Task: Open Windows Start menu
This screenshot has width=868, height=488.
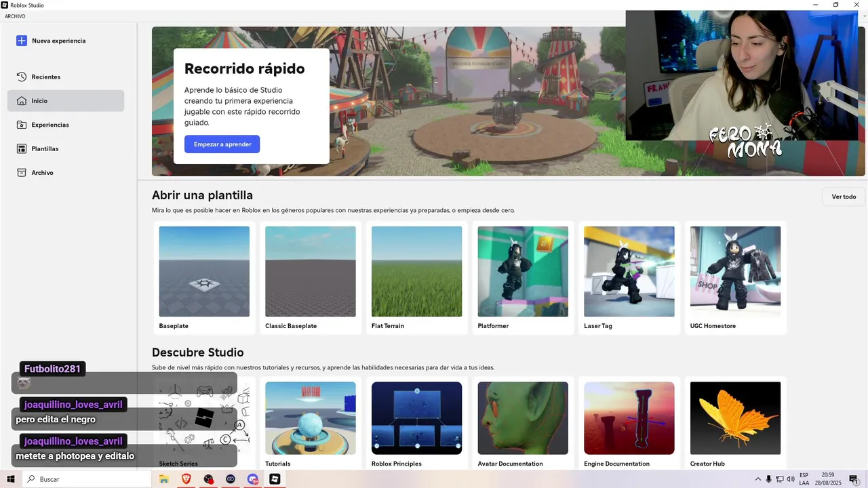Action: 11,479
